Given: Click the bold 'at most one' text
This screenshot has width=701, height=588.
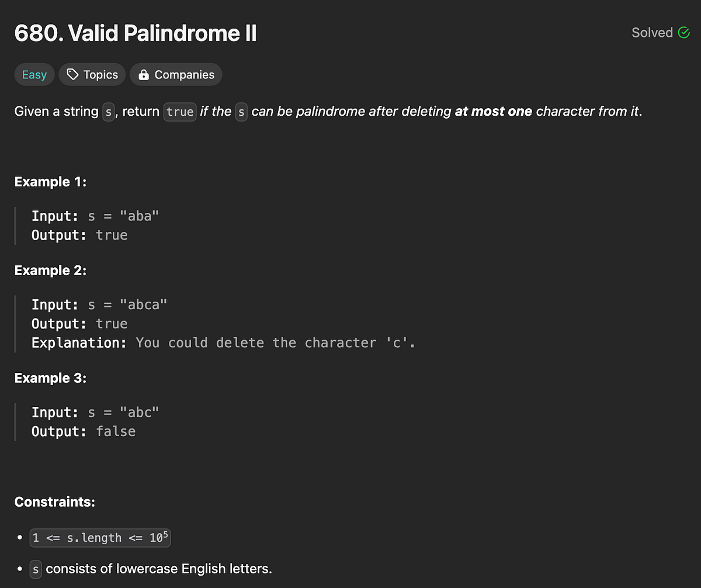Looking at the screenshot, I should point(494,111).
